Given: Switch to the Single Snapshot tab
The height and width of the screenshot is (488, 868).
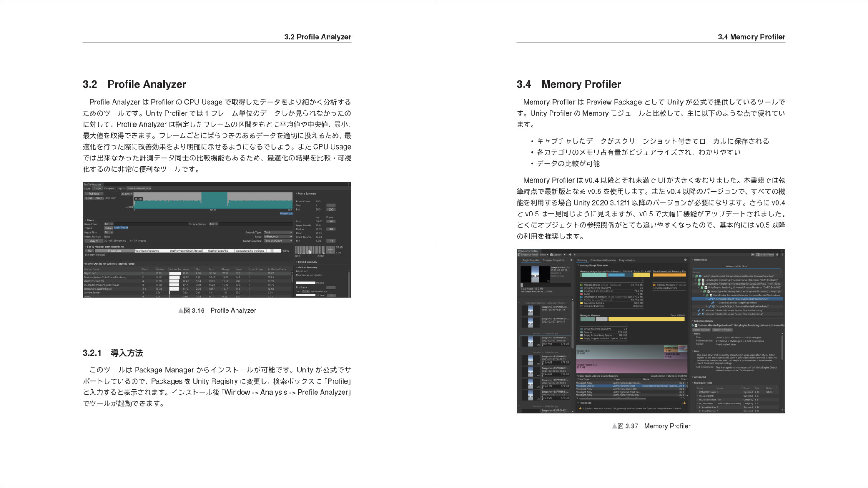Looking at the screenshot, I should (x=531, y=260).
